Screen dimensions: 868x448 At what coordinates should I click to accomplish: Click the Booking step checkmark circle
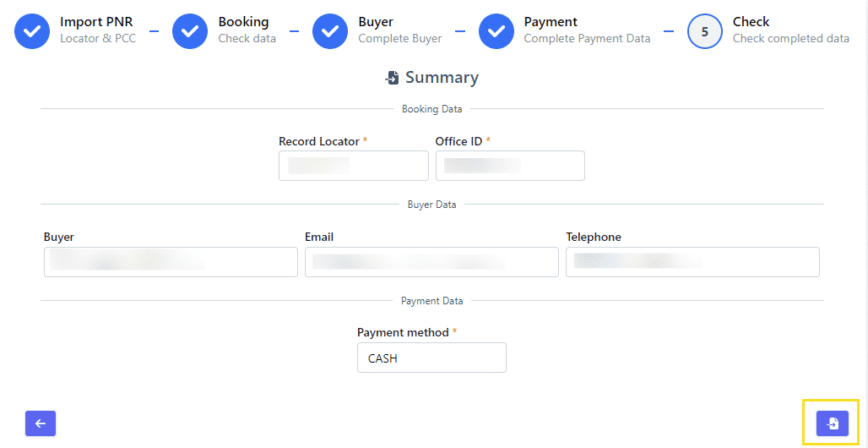[x=190, y=31]
